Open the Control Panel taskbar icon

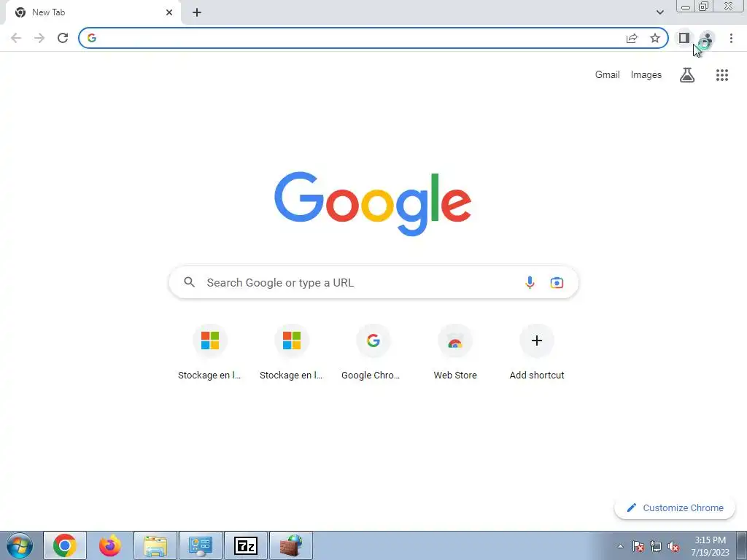[201, 545]
